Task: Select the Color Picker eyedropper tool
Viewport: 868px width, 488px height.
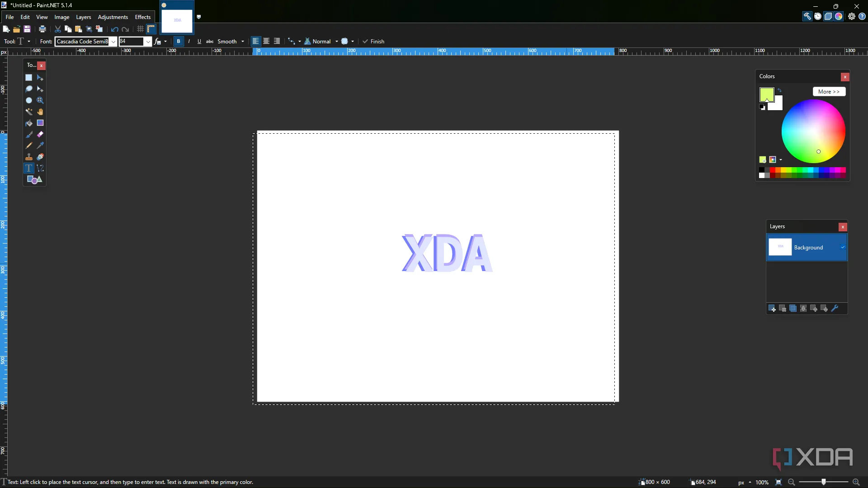Action: coord(40,145)
